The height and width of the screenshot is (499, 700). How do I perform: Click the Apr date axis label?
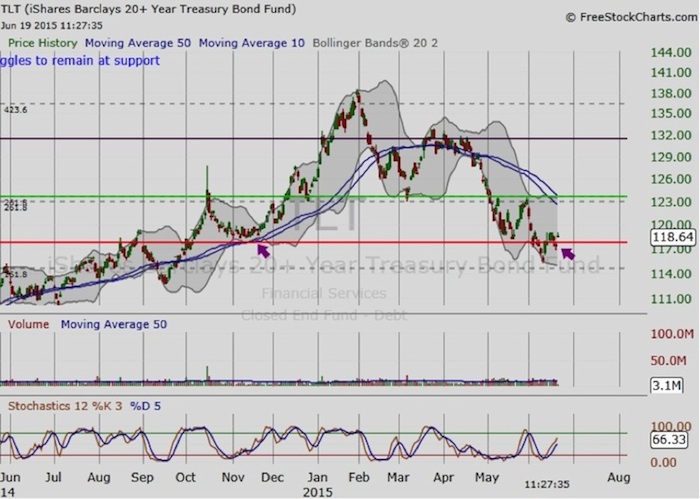pyautogui.click(x=443, y=478)
